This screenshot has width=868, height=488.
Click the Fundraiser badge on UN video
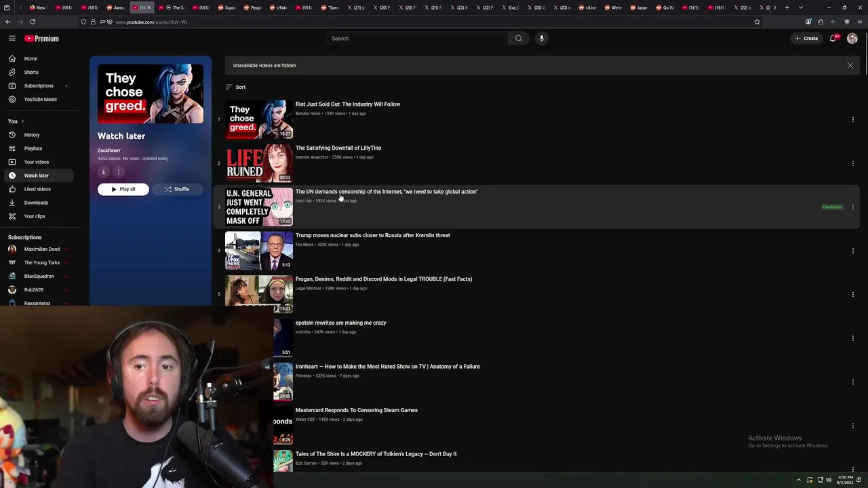pos(832,207)
